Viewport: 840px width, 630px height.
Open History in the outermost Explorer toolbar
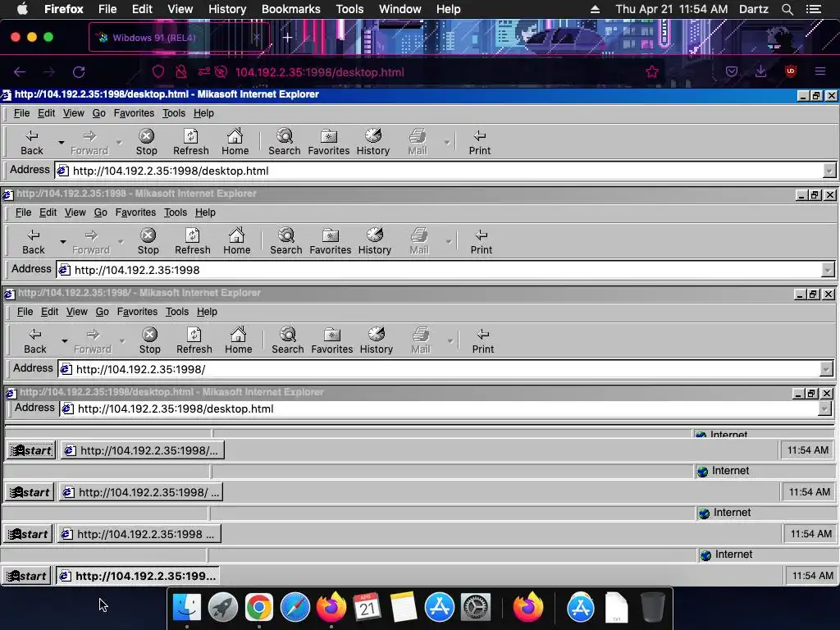[x=373, y=143]
